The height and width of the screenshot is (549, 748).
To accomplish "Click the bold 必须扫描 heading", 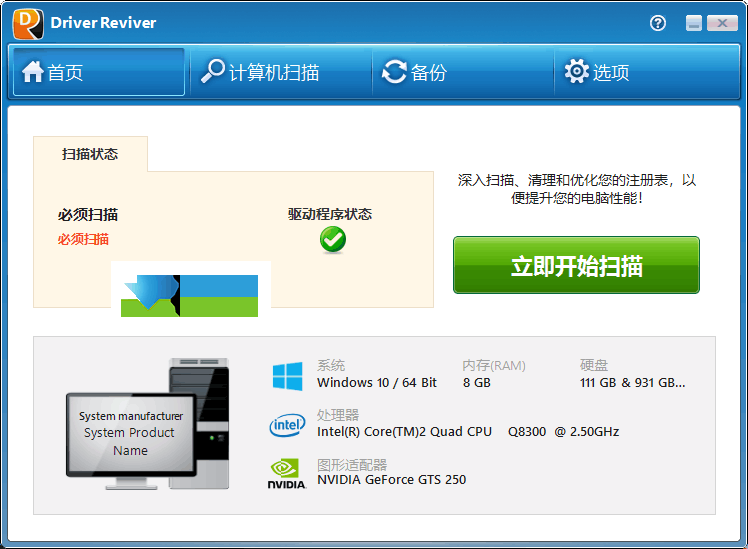I will click(x=88, y=215).
